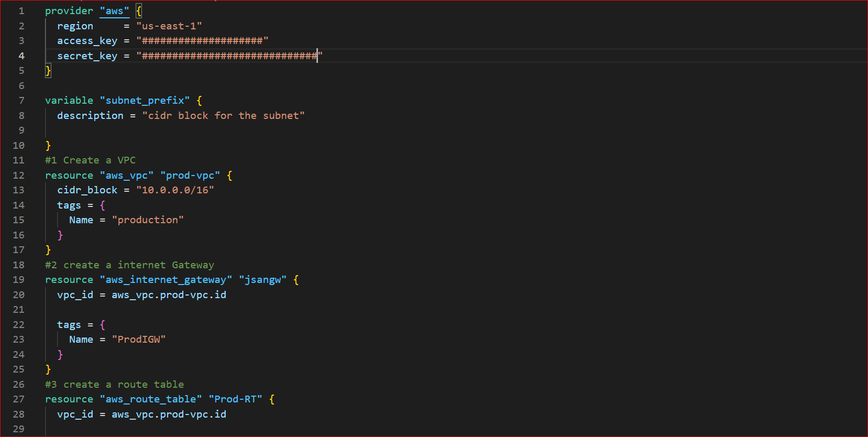
Task: Click comment "#2 create a internet Gateway"
Action: 130,265
